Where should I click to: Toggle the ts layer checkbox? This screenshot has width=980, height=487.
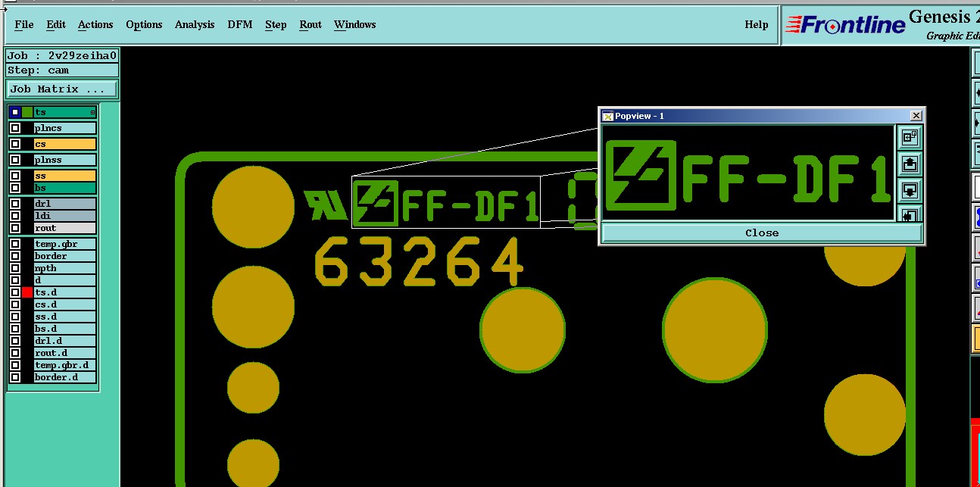point(15,112)
